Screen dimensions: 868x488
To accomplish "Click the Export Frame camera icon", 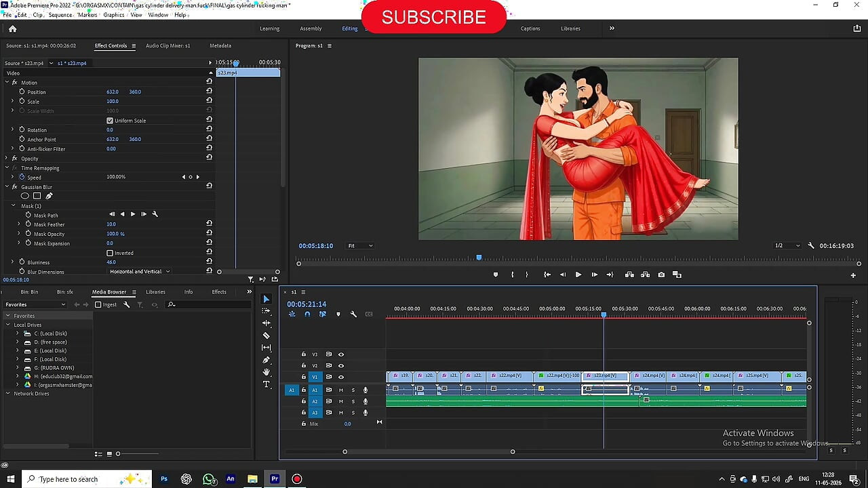I will tap(661, 274).
